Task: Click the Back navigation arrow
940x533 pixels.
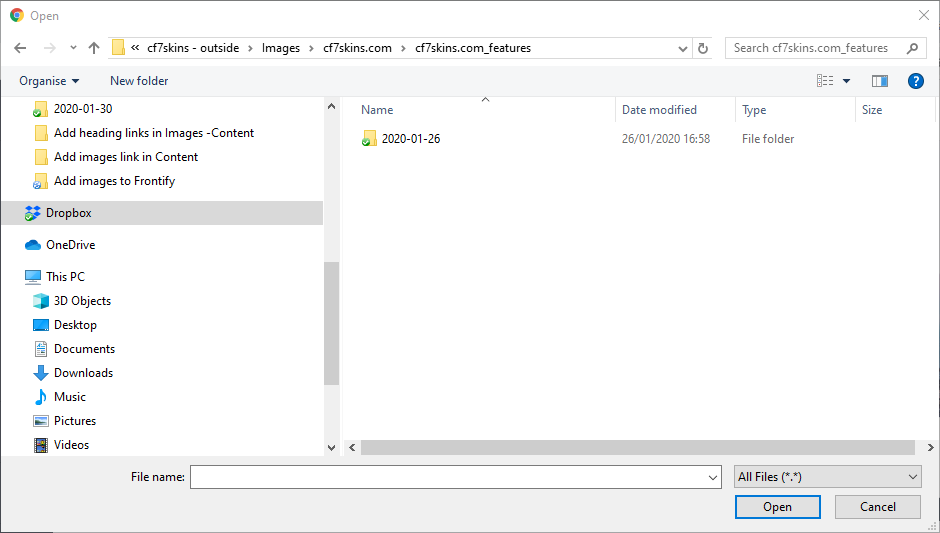Action: pos(20,48)
